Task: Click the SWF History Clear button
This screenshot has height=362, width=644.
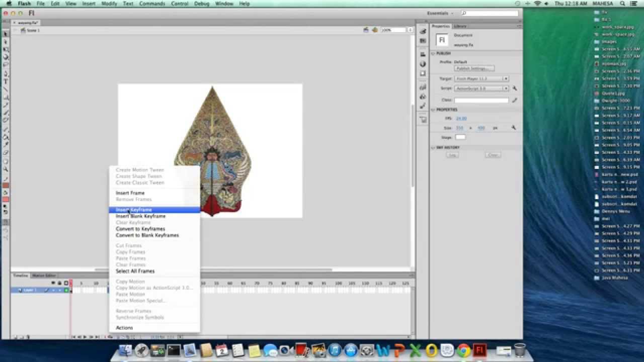Action: pyautogui.click(x=493, y=155)
